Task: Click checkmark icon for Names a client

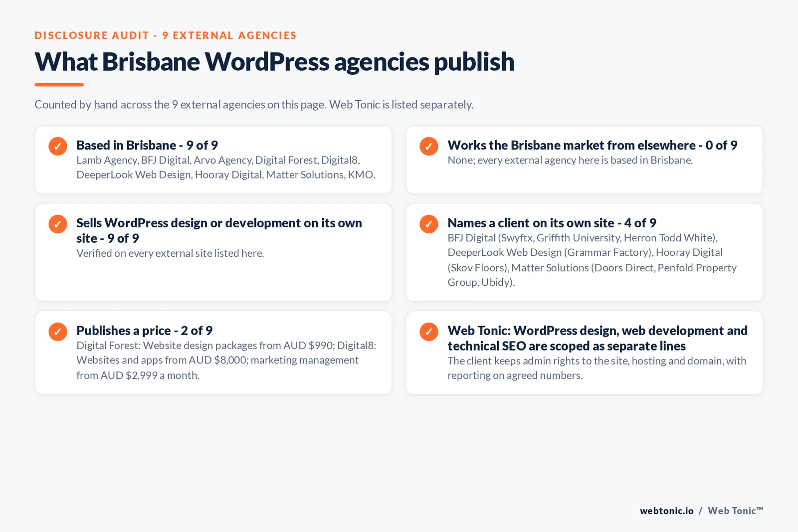Action: (429, 224)
